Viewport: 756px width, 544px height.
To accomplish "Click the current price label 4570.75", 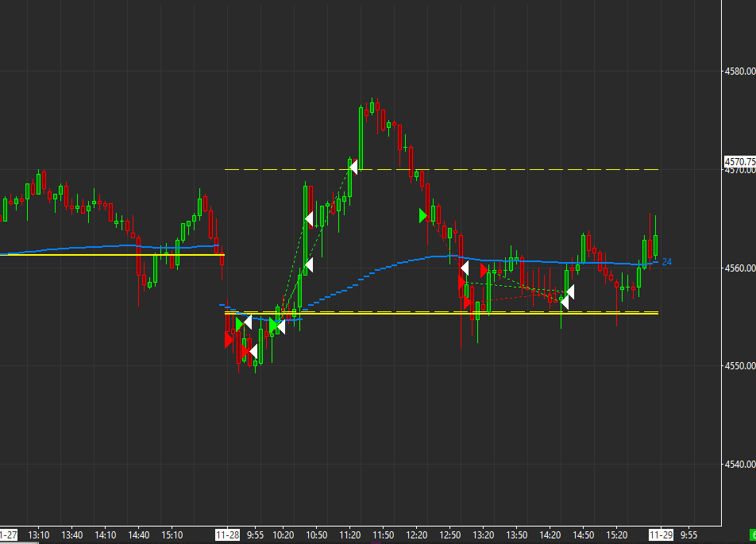I will pyautogui.click(x=740, y=161).
